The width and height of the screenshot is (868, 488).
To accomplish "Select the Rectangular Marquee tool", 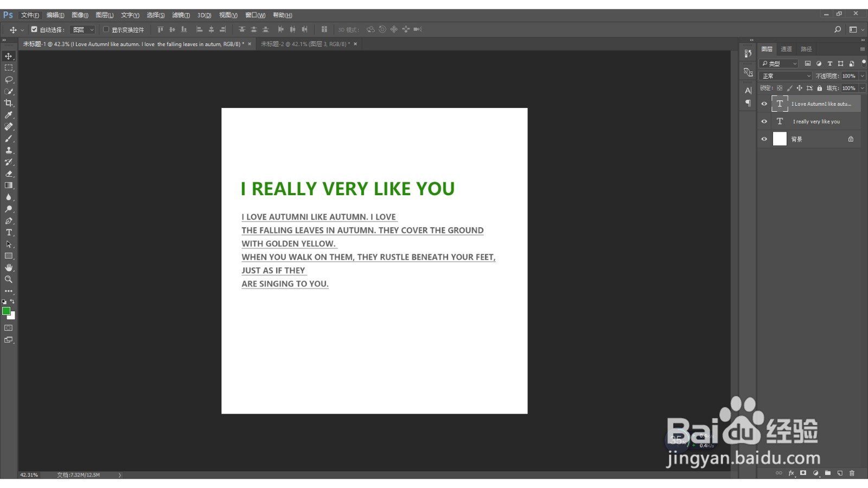I will [x=9, y=68].
